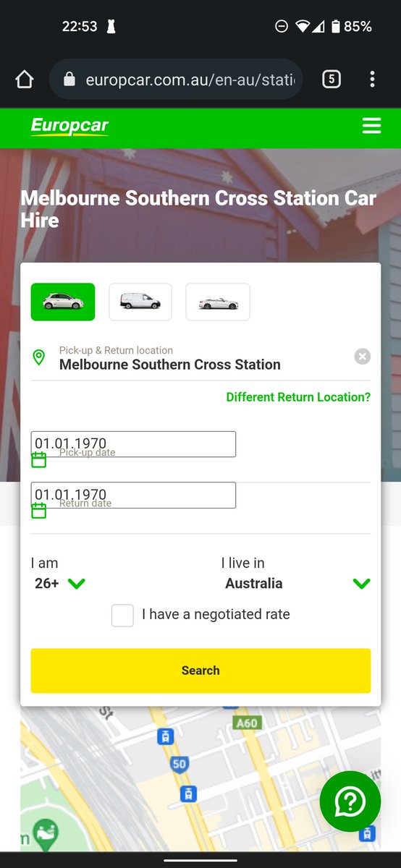The width and height of the screenshot is (401, 868).
Task: Open the help chat bubble
Action: click(350, 801)
